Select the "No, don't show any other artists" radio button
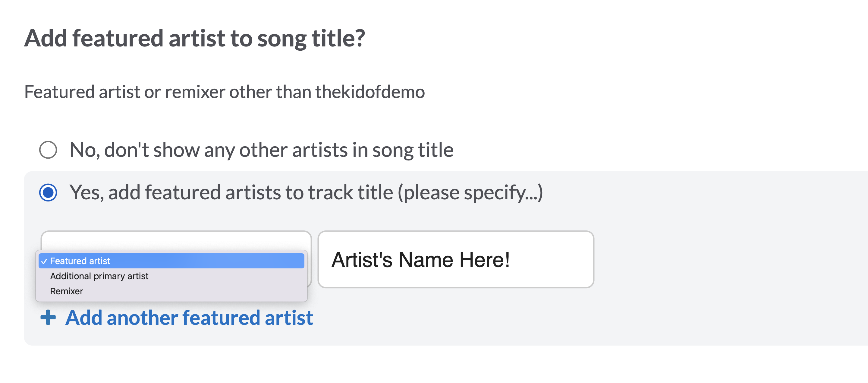868x383 pixels. pyautogui.click(x=48, y=150)
